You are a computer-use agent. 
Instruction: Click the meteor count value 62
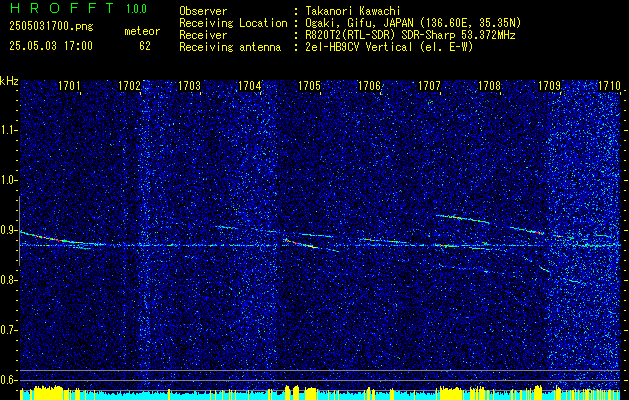coord(145,46)
